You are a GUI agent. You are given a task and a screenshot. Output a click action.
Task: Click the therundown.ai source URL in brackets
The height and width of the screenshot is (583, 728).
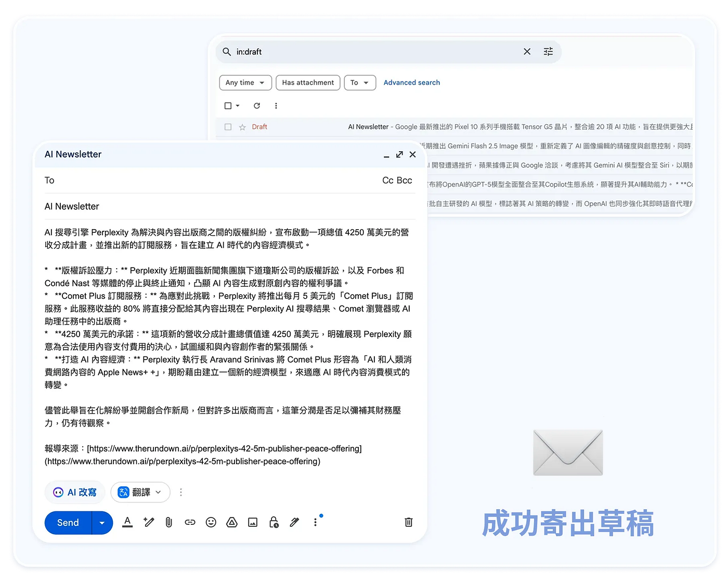pos(224,448)
